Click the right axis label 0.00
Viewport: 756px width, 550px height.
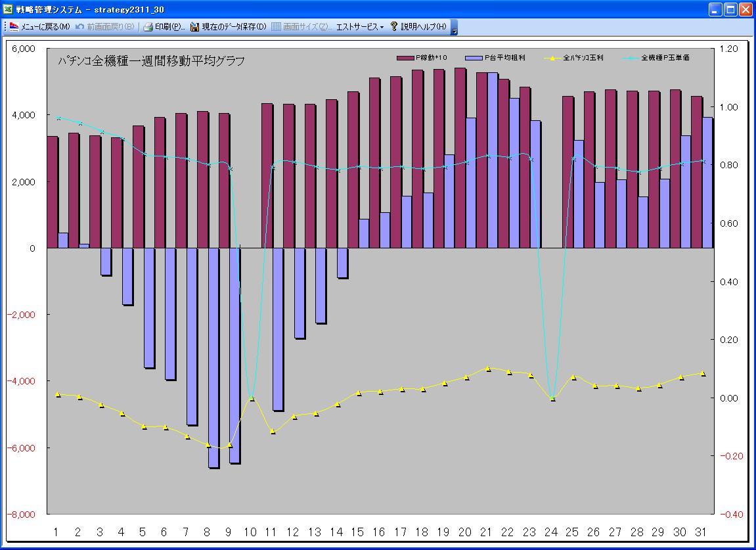pos(728,398)
